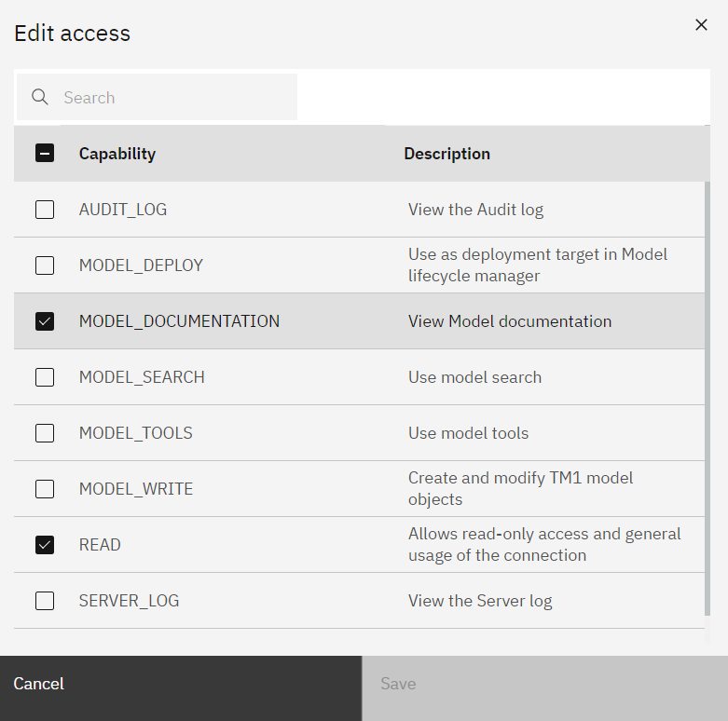Select the MODEL_SEARCH capability name
The width and height of the screenshot is (728, 721).
click(142, 377)
